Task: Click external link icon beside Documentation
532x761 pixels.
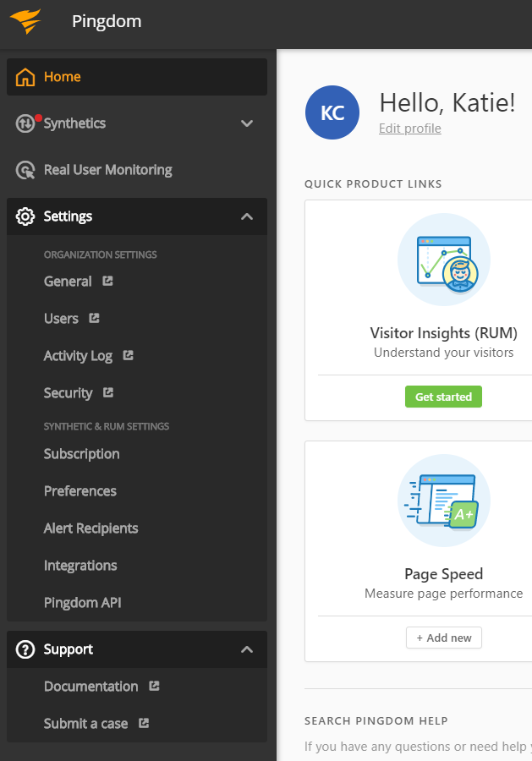Action: tap(155, 686)
